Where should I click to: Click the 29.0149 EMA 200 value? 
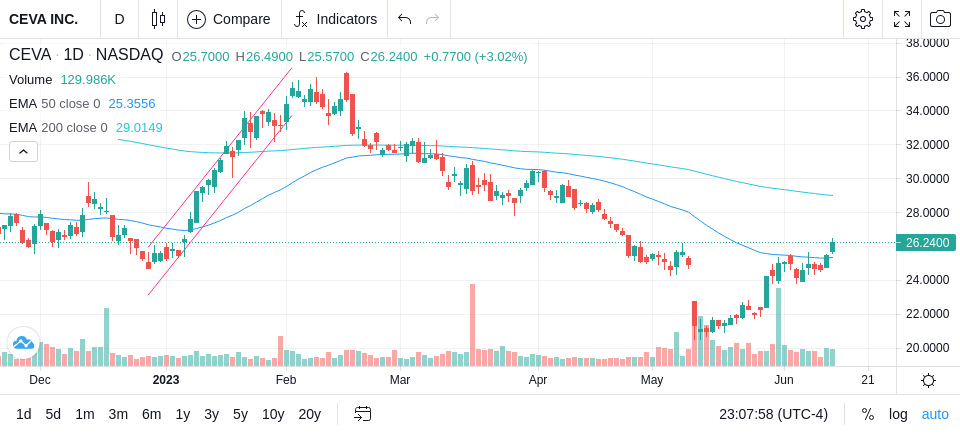(139, 127)
